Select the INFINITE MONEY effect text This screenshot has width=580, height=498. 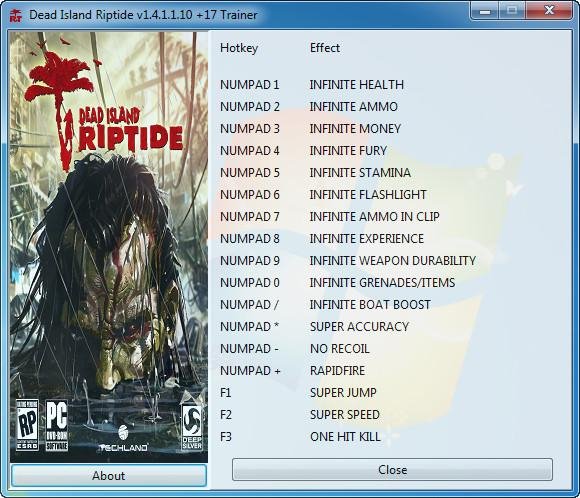[355, 129]
